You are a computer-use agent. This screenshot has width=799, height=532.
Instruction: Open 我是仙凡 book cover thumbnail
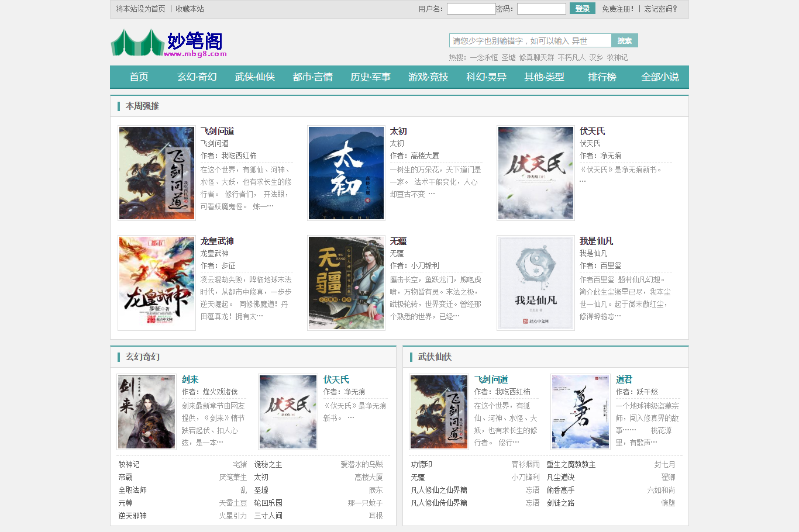click(536, 283)
